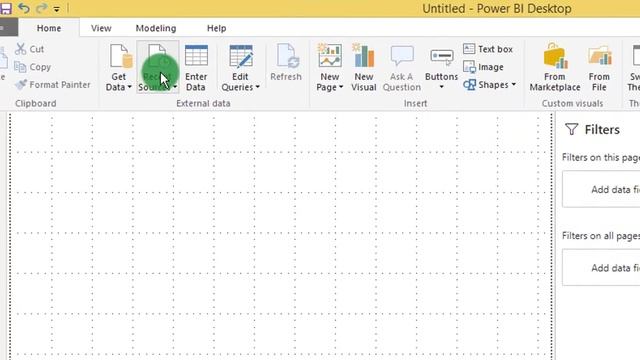Insert a Text box
The height and width of the screenshot is (360, 640).
(488, 49)
